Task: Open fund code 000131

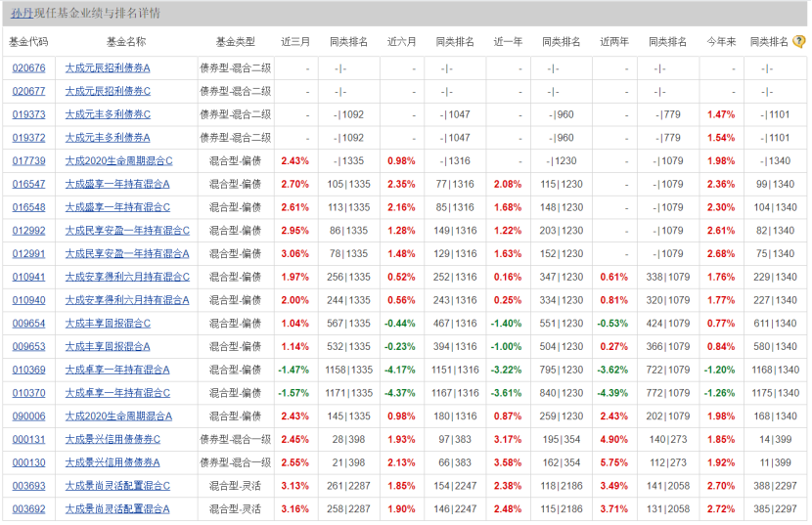Action: 29,440
